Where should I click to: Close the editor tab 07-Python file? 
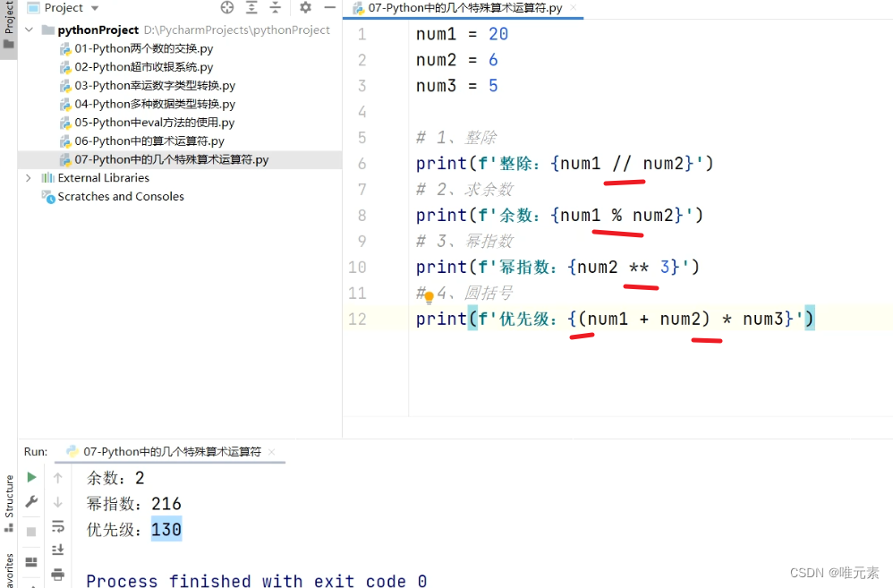[574, 8]
